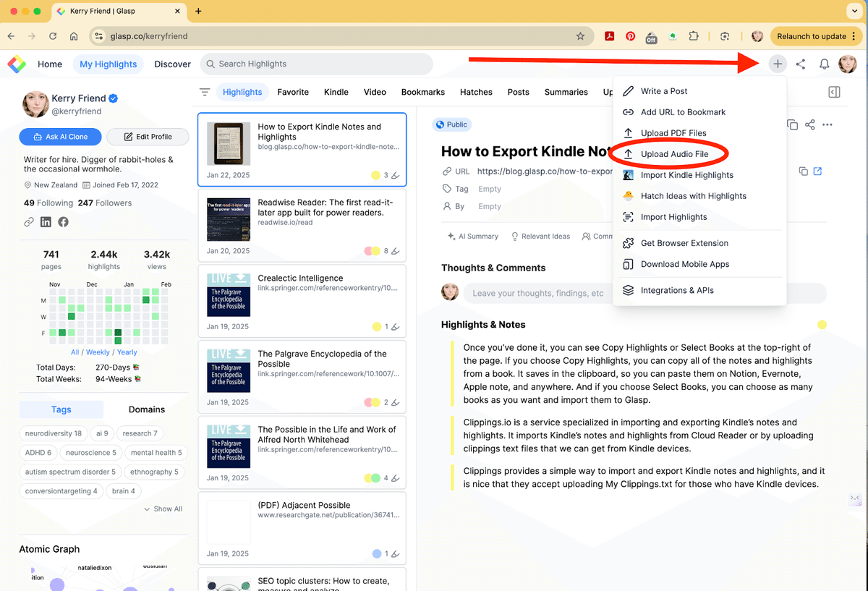Image resolution: width=868 pixels, height=591 pixels.
Task: Switch heatmap to Weekly view
Action: pyautogui.click(x=98, y=352)
